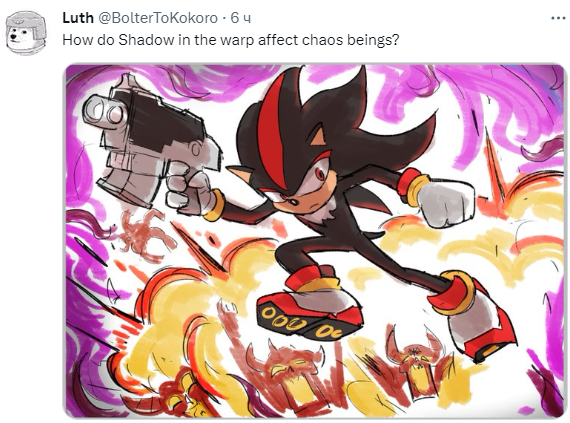Click the tweet text about Shadow in the warp

[230, 40]
